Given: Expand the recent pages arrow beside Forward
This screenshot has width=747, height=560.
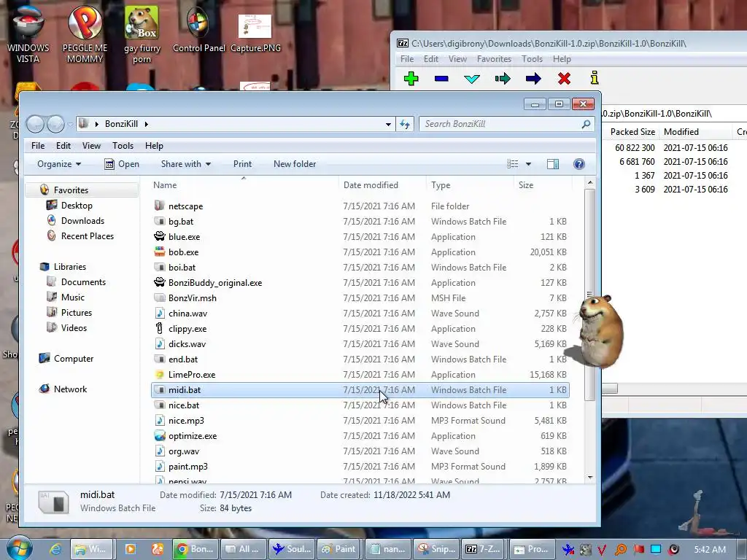Looking at the screenshot, I should (x=71, y=125).
